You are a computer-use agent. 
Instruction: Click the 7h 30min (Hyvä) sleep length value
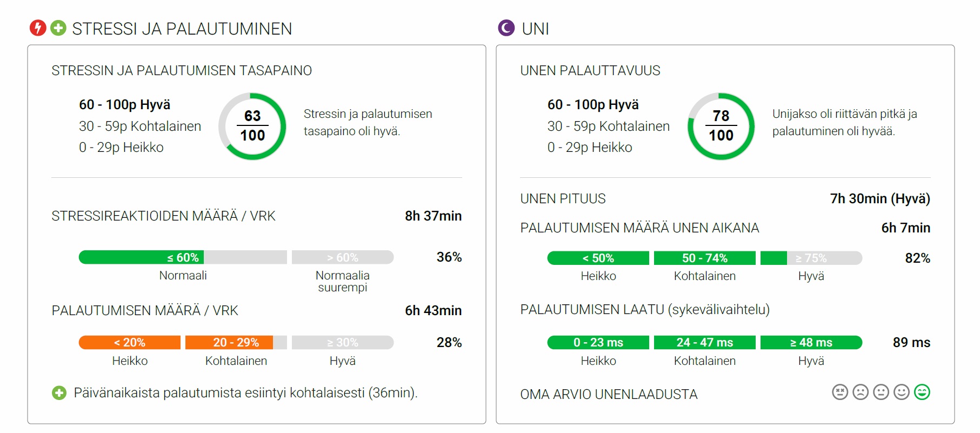(x=880, y=199)
